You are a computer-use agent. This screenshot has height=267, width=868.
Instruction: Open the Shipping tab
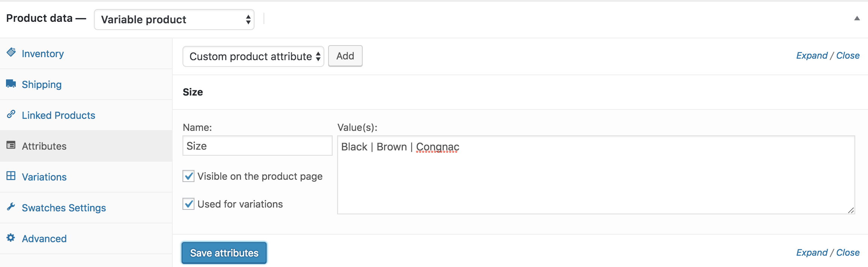pos(41,85)
